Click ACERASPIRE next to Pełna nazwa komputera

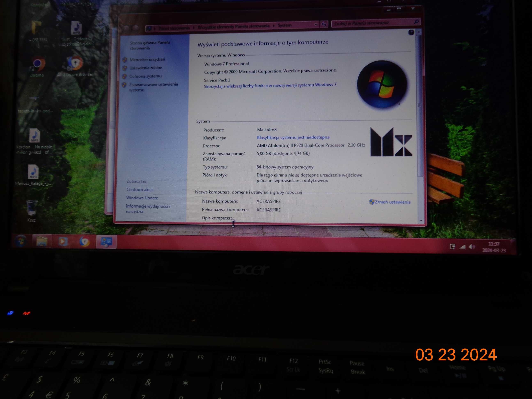[268, 210]
